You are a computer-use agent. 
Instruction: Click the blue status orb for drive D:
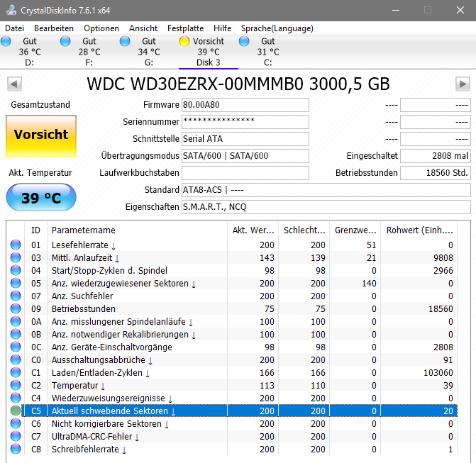coord(6,41)
